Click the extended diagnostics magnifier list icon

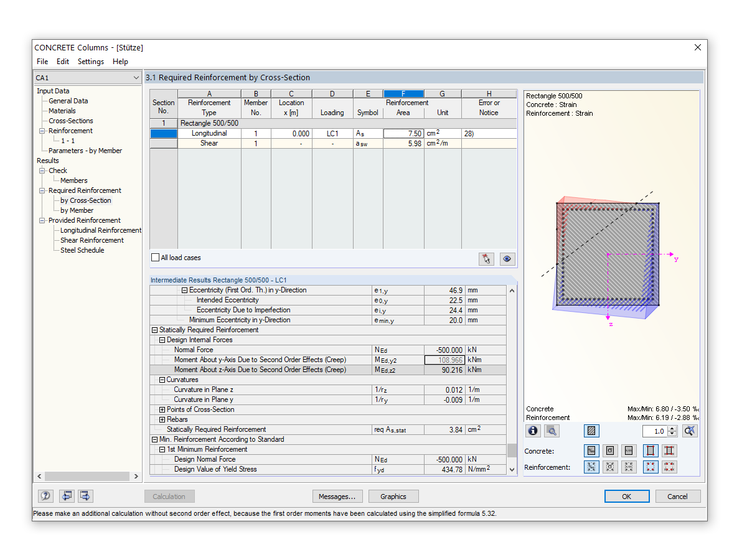click(x=552, y=431)
